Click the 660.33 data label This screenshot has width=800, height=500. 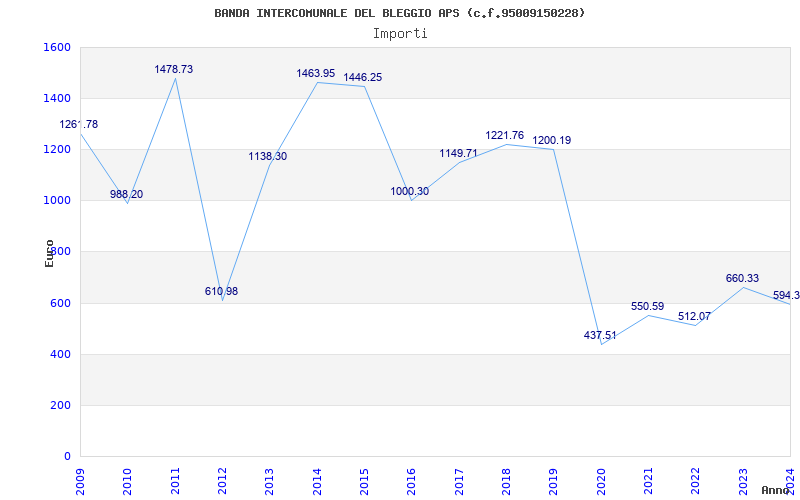pyautogui.click(x=742, y=279)
